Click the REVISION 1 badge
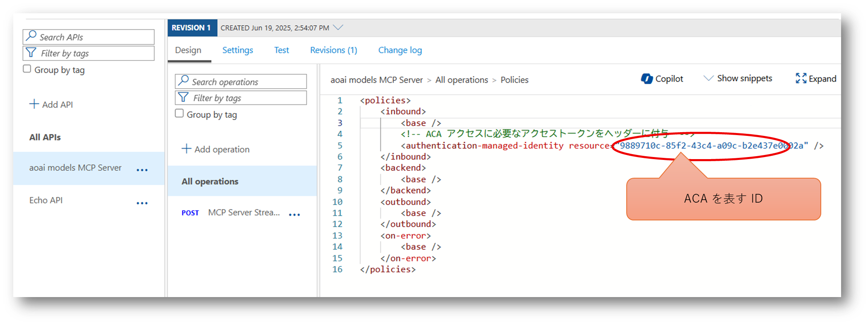Screen dimensions: 868x324 192,28
